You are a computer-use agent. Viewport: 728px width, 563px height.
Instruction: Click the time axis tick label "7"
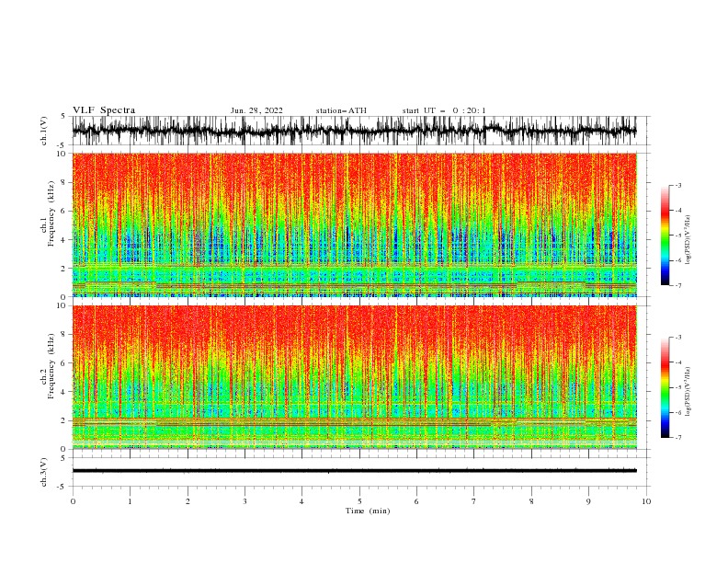[474, 501]
